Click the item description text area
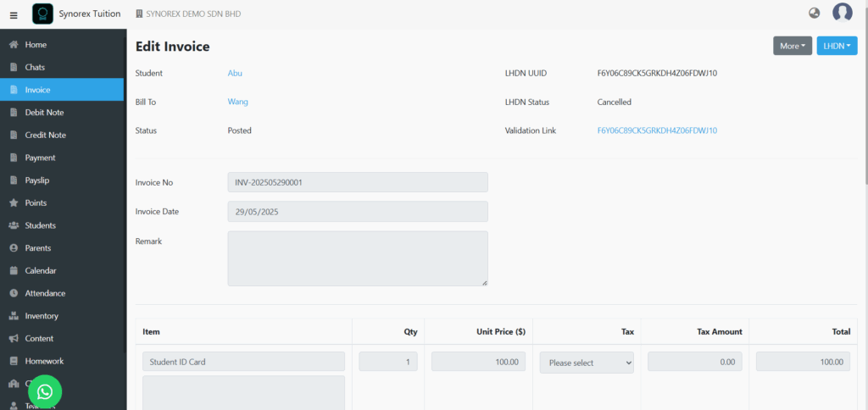The image size is (868, 410). (x=243, y=393)
